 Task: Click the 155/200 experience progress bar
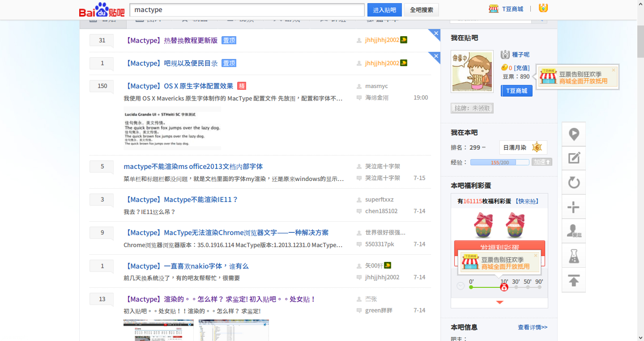point(500,162)
